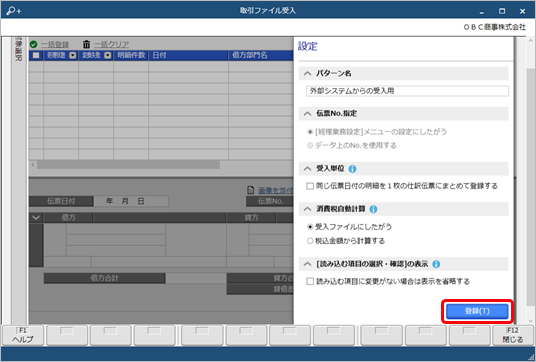This screenshot has height=362, width=536.
Task: Click the パターン名 text field
Action: pyautogui.click(x=407, y=91)
